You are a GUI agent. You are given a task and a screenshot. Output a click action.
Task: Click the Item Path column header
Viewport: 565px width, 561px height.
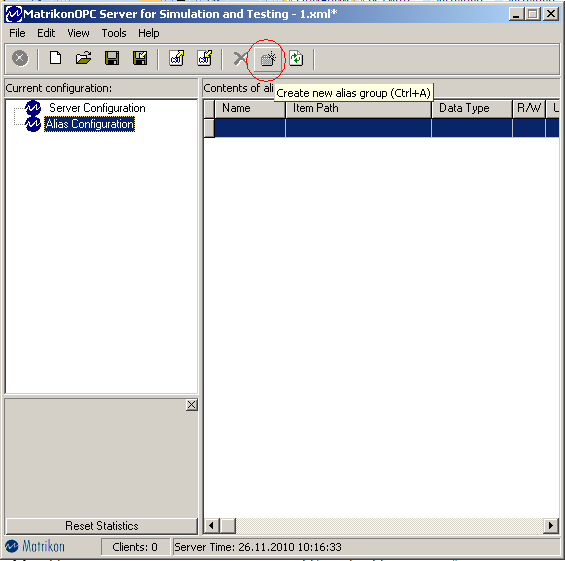(359, 108)
